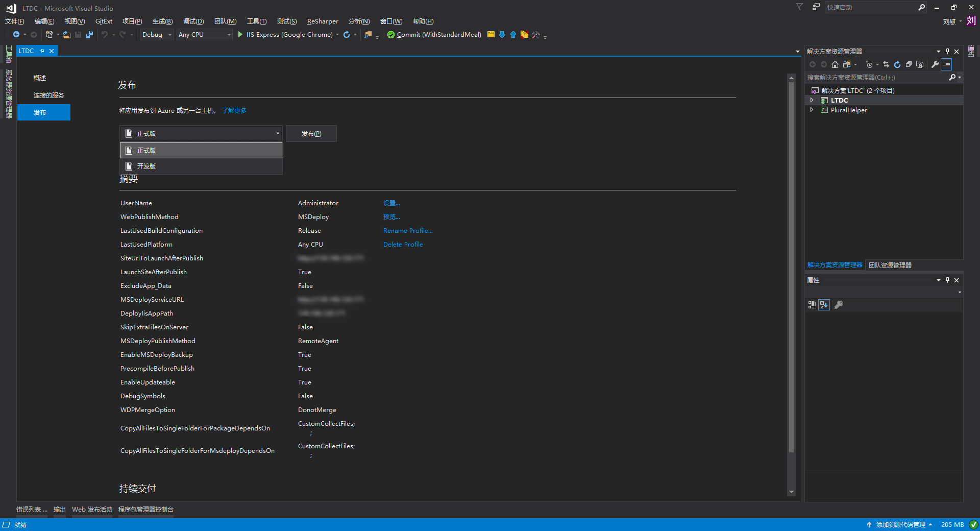Open the GitExt menu
This screenshot has height=531, width=980.
pos(104,21)
